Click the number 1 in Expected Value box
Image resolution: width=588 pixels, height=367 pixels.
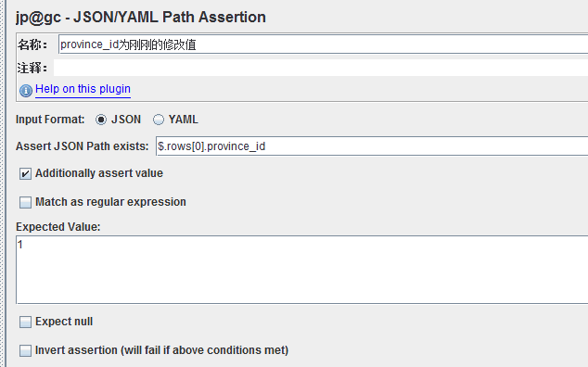coord(20,245)
